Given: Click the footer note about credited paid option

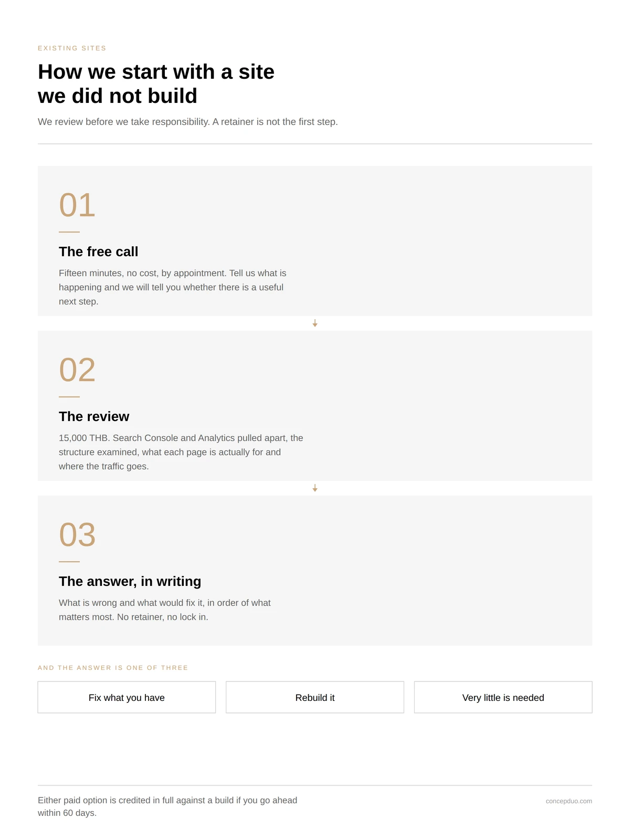Looking at the screenshot, I should 167,806.
